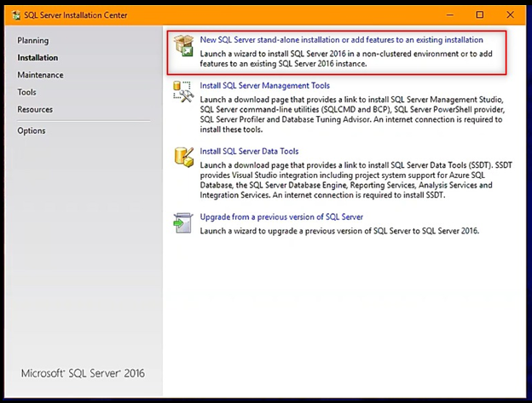The width and height of the screenshot is (532, 403).
Task: Start Upgrade from a previous version link
Action: (281, 217)
